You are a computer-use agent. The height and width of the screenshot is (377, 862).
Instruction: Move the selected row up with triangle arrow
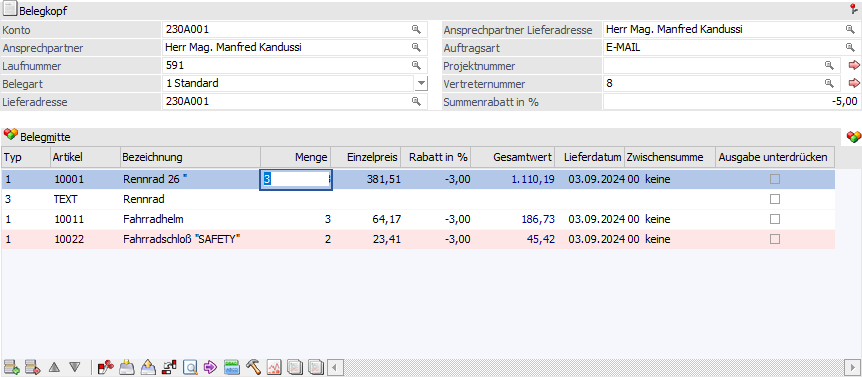point(54,367)
